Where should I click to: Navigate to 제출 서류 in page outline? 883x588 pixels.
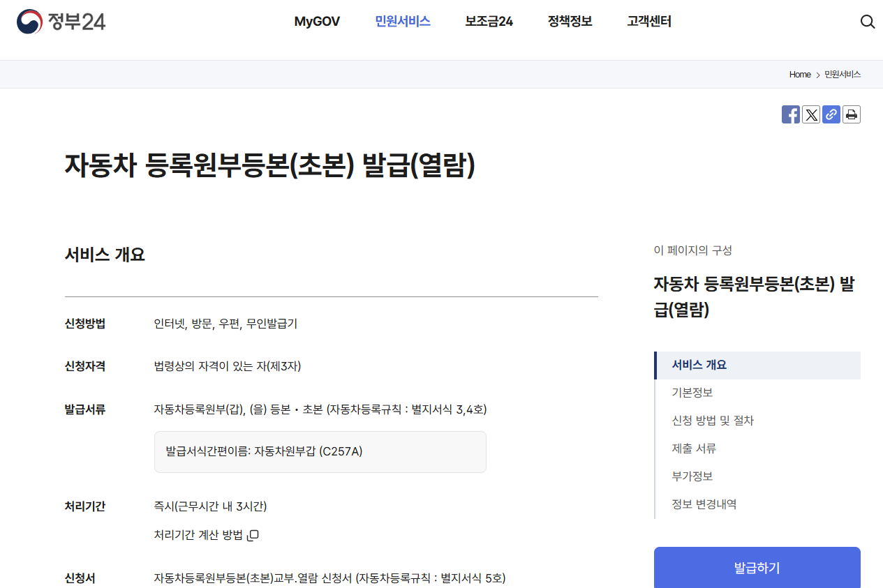(x=693, y=448)
